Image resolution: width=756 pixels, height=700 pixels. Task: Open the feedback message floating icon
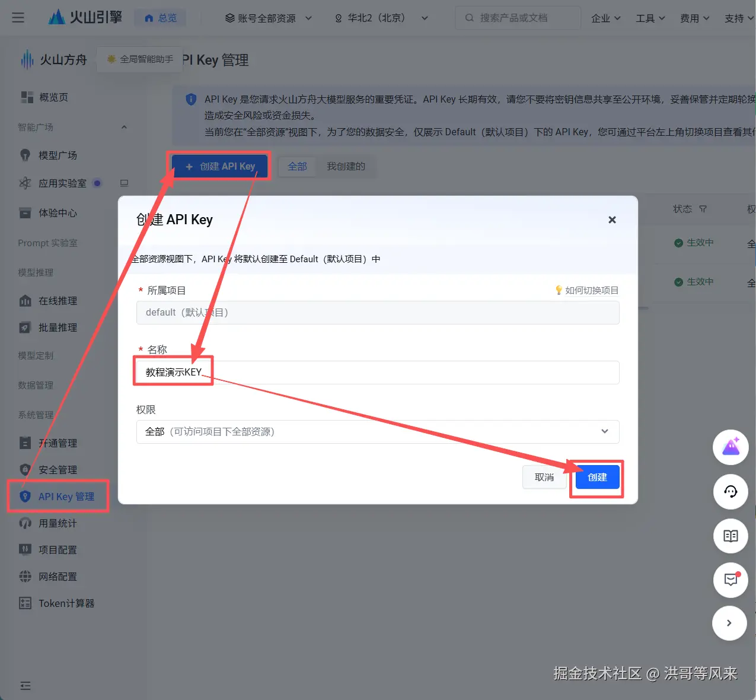pos(731,580)
